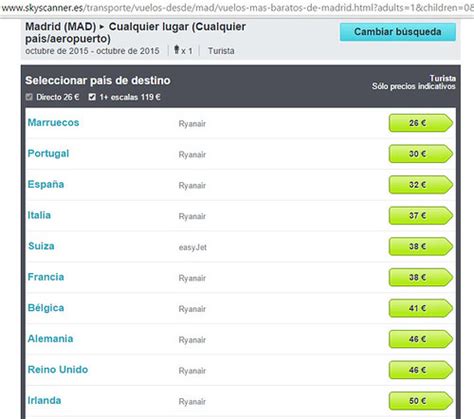
Task: Choose Alemania in the country list
Action: pos(50,339)
